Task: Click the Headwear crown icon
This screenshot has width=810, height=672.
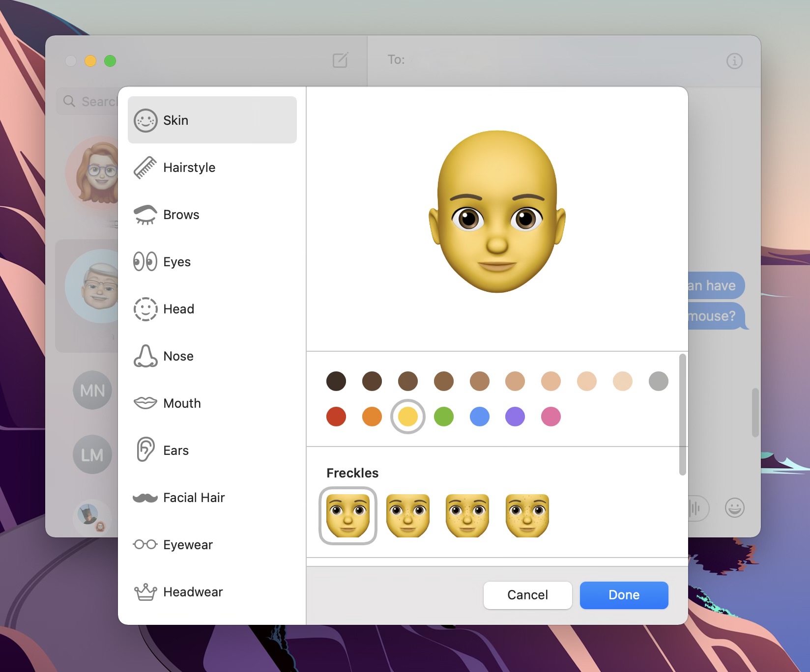Action: click(x=145, y=591)
